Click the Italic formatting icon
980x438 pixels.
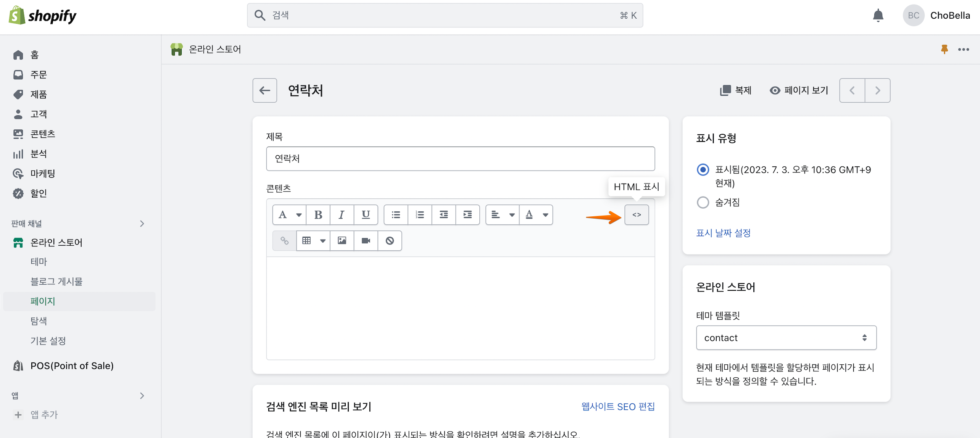(342, 215)
